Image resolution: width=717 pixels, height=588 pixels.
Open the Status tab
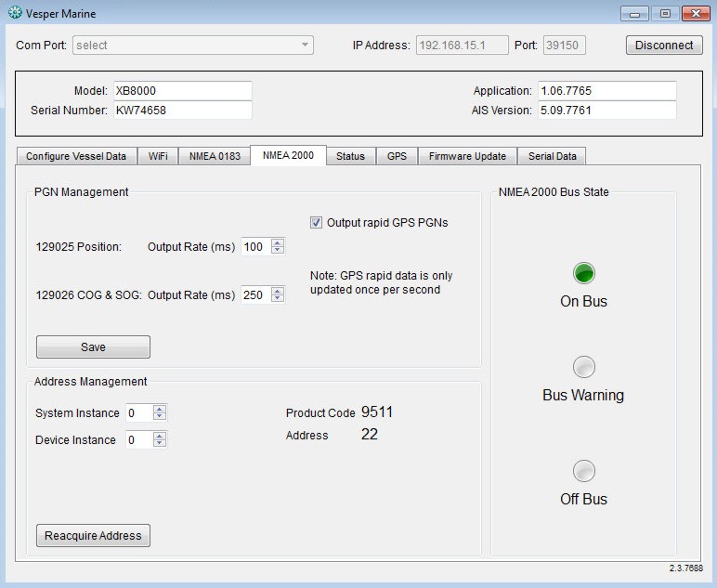click(351, 156)
